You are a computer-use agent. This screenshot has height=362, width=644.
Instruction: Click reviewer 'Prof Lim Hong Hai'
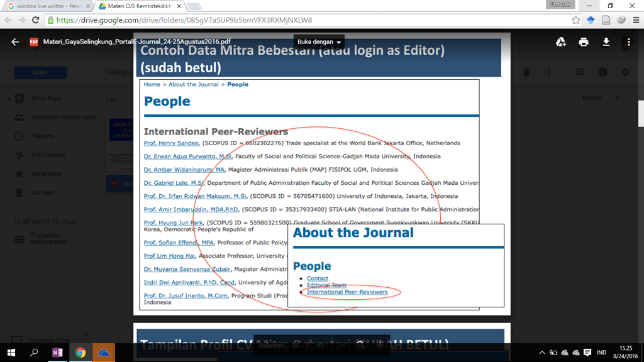click(169, 256)
